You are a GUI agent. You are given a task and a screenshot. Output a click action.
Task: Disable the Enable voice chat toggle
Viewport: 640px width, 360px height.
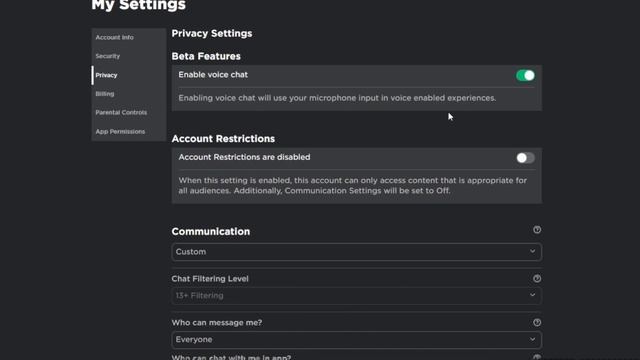[525, 76]
